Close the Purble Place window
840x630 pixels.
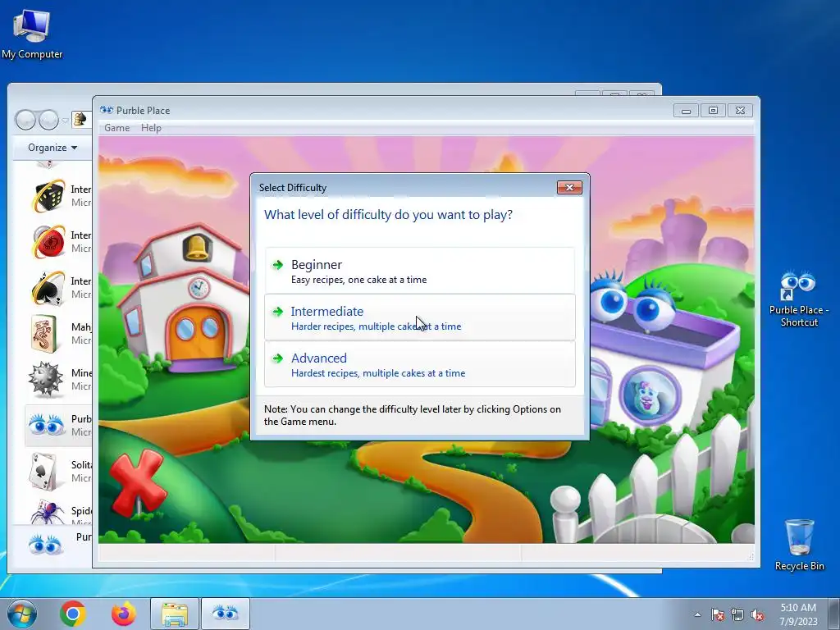741,111
